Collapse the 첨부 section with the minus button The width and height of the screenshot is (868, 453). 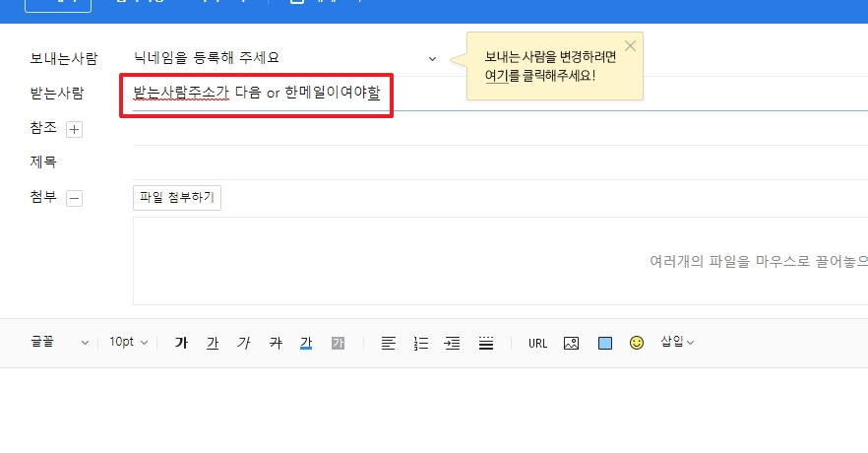[x=74, y=198]
